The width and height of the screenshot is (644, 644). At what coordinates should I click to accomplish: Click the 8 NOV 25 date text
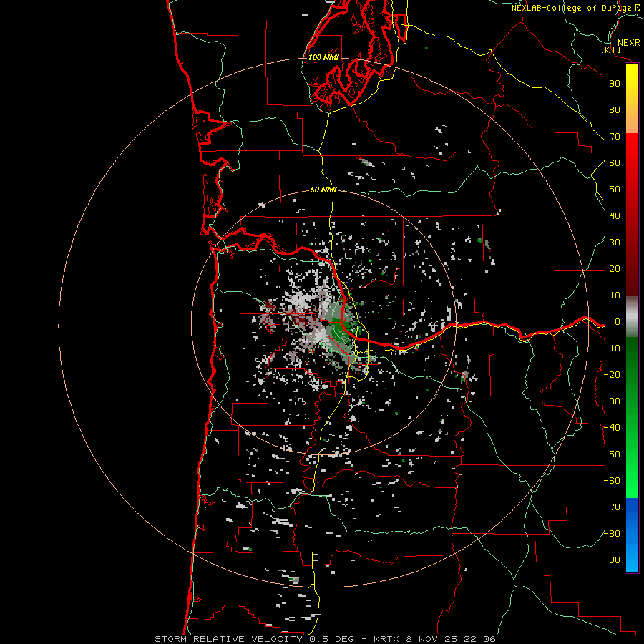coord(431,639)
